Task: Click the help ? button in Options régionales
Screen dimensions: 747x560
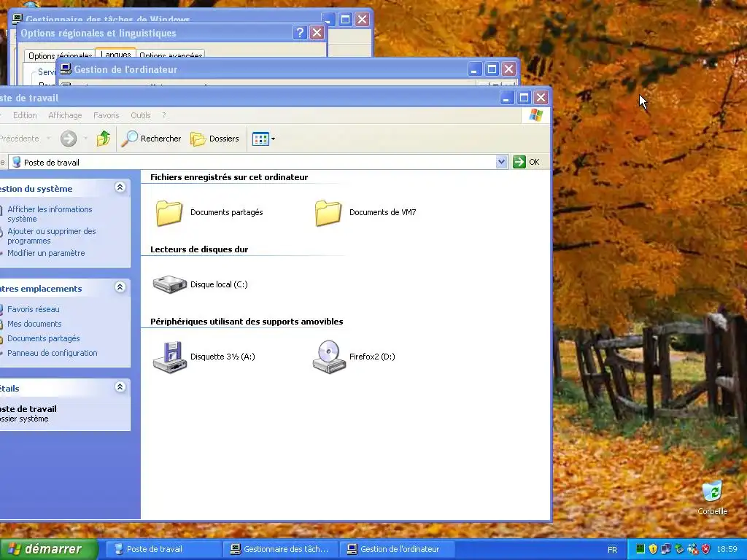Action: point(300,33)
